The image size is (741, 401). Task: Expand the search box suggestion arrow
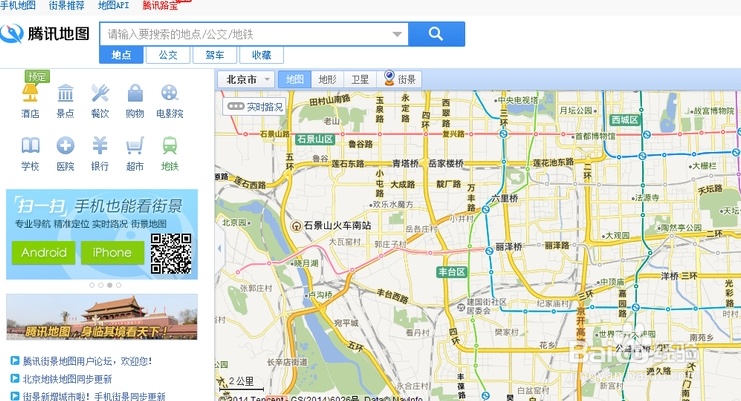tap(397, 34)
